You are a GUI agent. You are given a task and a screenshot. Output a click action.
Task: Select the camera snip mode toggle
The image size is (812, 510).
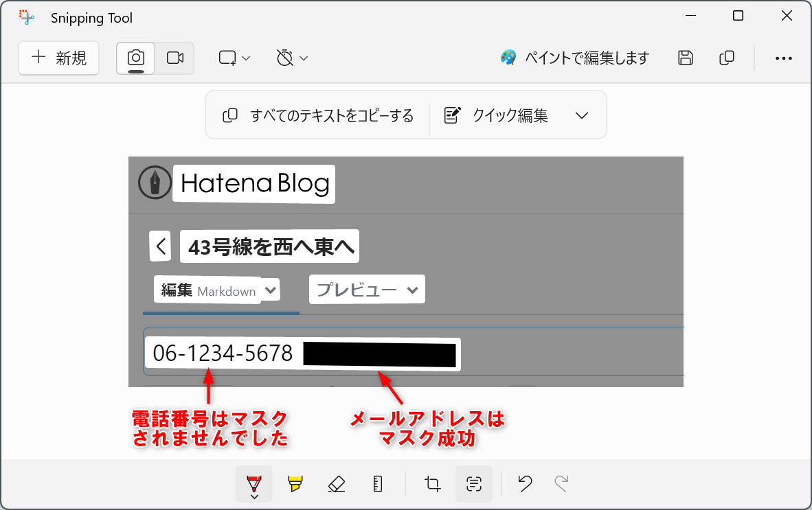pos(136,58)
